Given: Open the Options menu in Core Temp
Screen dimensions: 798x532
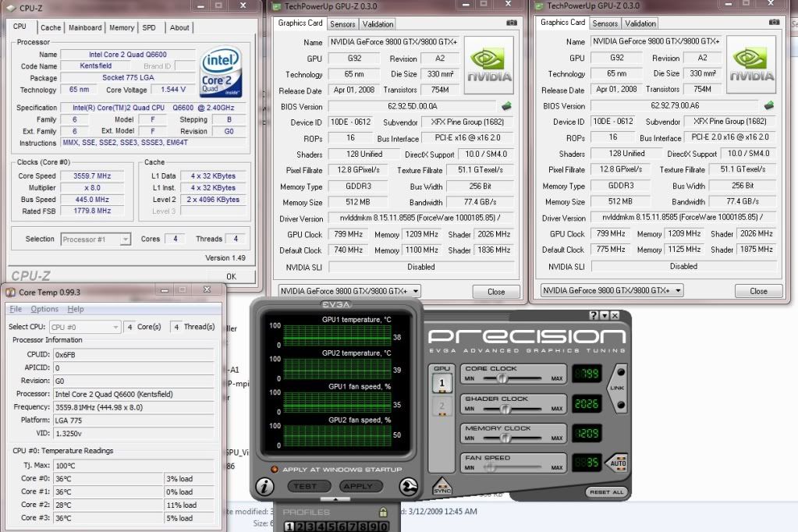Looking at the screenshot, I should (x=44, y=309).
